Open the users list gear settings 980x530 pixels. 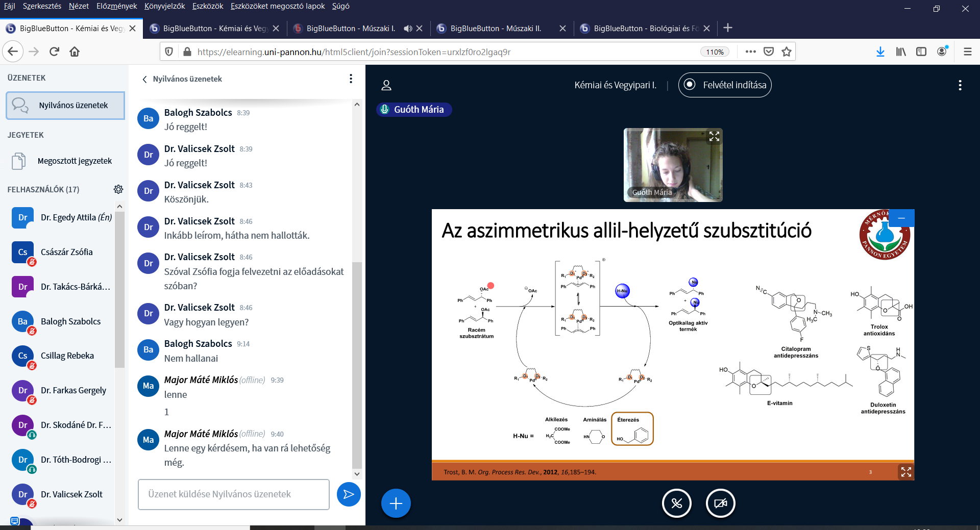pyautogui.click(x=118, y=189)
